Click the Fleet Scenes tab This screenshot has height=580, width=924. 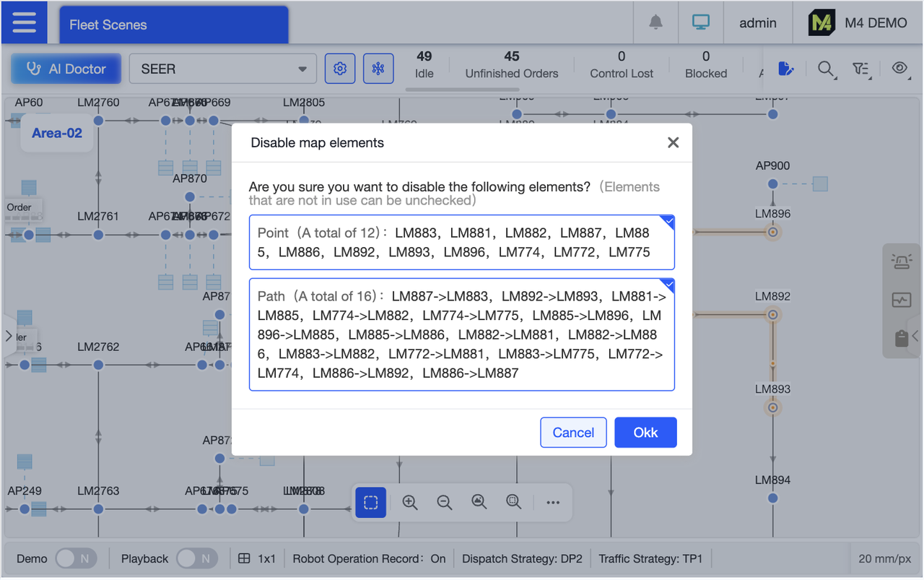pyautogui.click(x=173, y=23)
